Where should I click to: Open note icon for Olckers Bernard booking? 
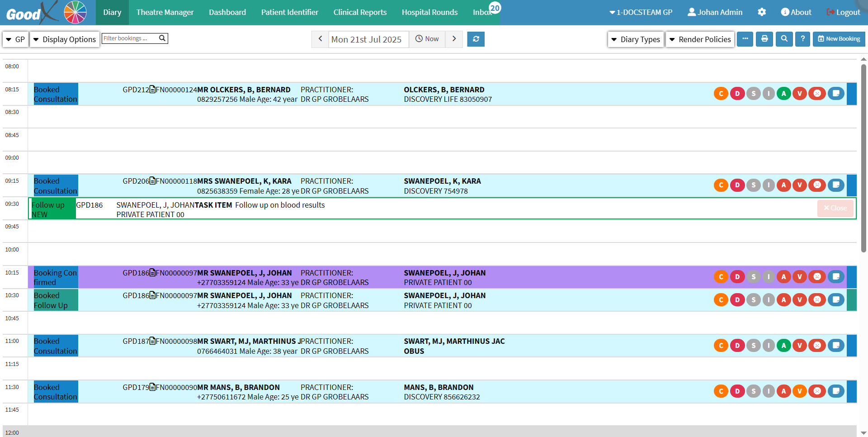point(836,94)
